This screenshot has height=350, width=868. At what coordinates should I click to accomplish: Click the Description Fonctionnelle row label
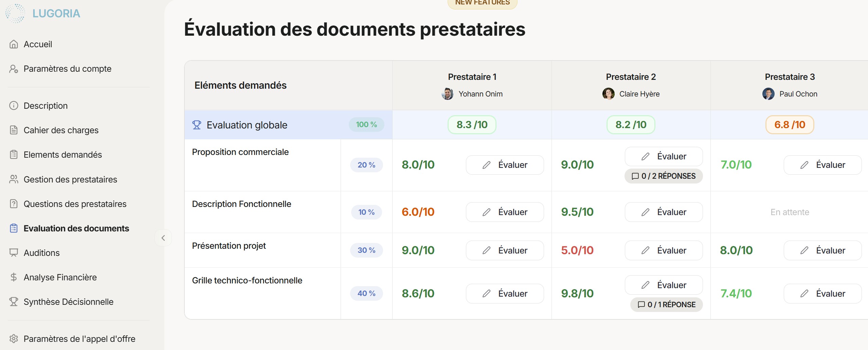[x=242, y=204]
